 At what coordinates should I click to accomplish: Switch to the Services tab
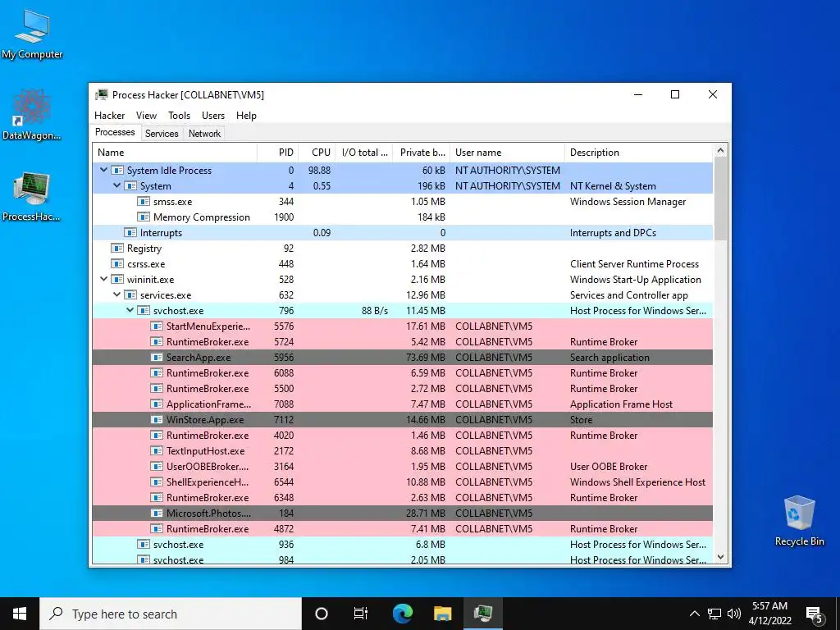coord(162,134)
